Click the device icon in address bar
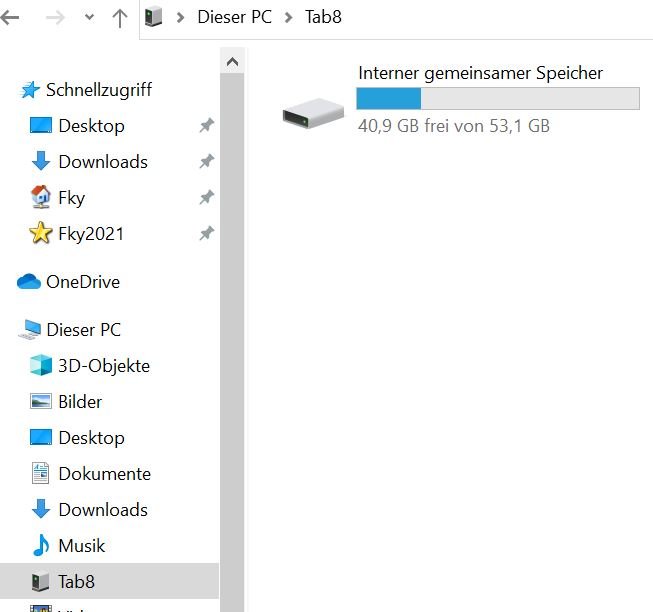Screen dimensions: 653x612 click(153, 17)
